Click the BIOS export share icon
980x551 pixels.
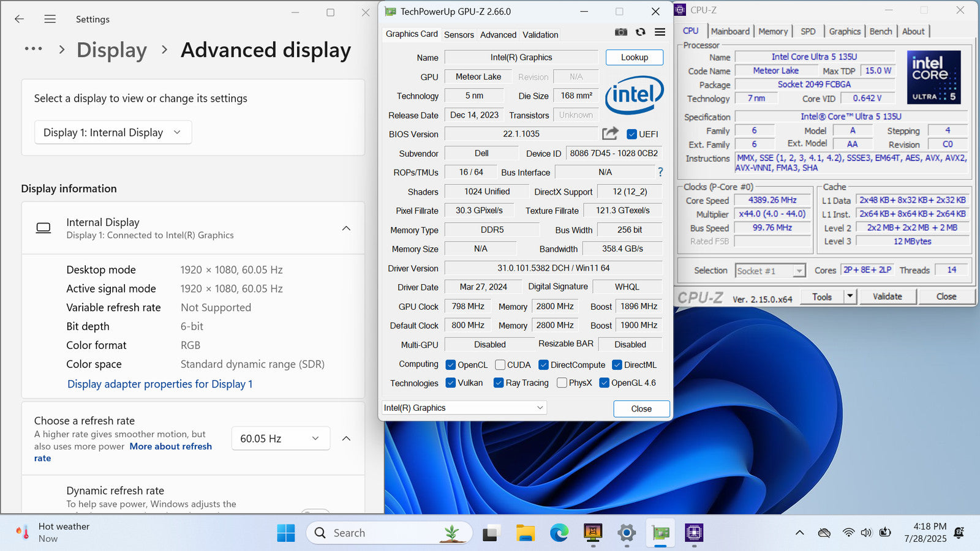(610, 133)
